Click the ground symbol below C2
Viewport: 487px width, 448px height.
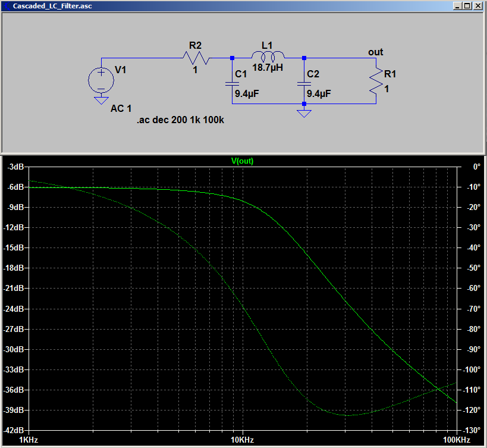tap(304, 114)
